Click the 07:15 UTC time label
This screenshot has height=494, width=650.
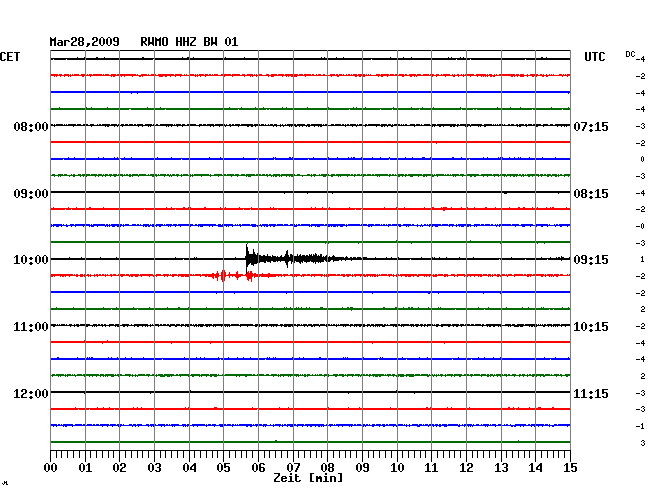point(591,126)
